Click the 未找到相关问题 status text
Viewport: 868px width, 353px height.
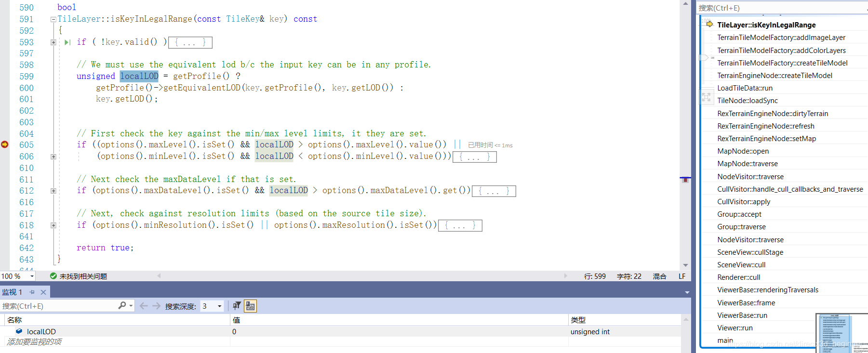point(83,276)
